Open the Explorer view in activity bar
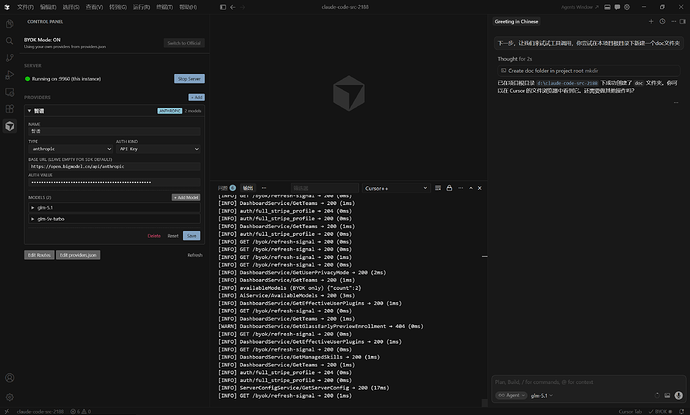 pos(9,24)
